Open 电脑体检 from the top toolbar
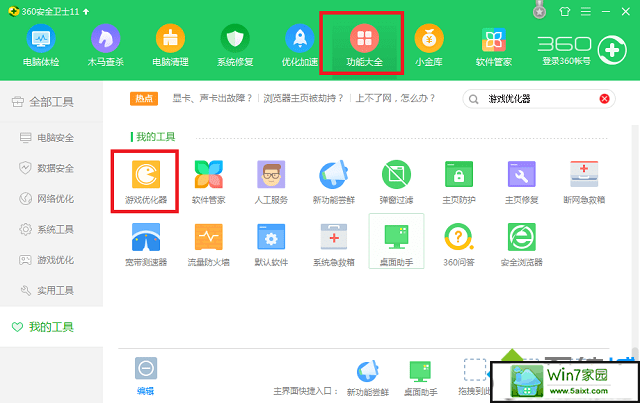The image size is (640, 403). point(41,45)
